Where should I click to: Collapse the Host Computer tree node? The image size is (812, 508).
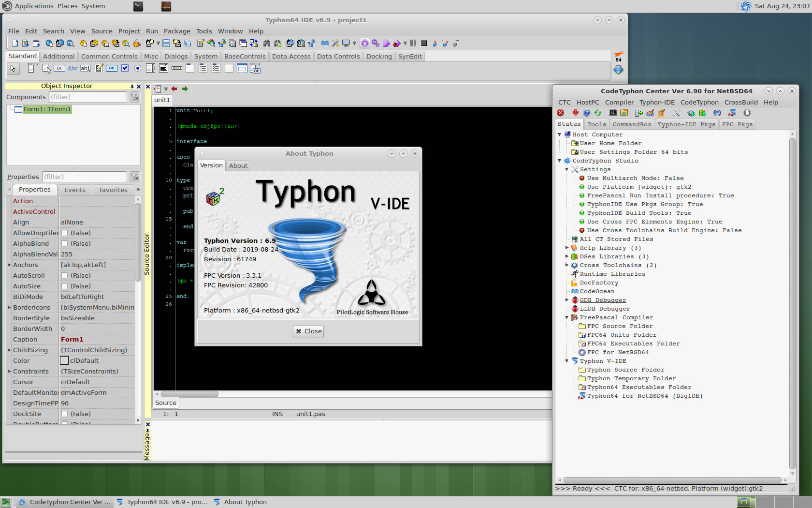[560, 134]
